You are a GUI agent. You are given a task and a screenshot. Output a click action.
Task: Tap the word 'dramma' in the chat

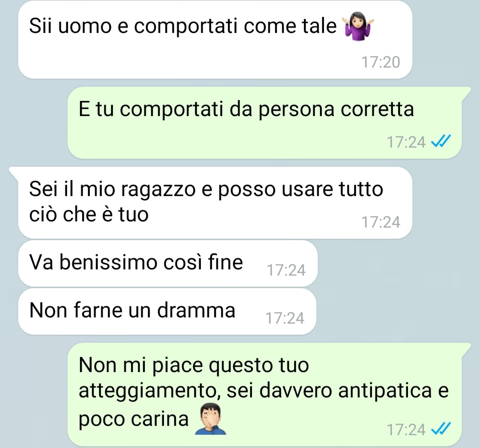(196, 311)
